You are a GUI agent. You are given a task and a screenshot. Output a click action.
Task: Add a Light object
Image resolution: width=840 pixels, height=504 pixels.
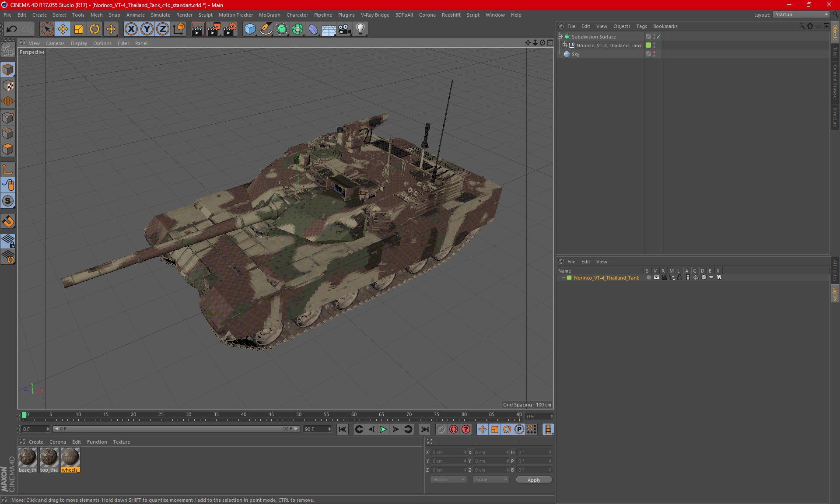pos(360,29)
